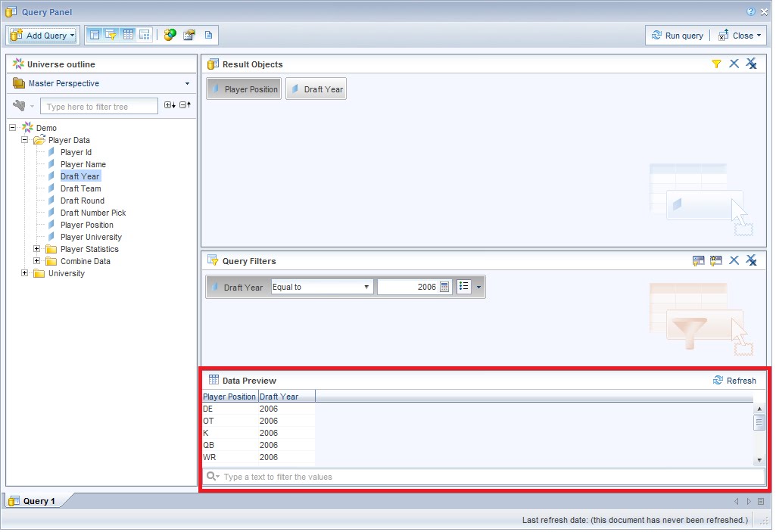Screen dimensions: 776x532
Task: Click the Add a combined query icon
Action: [170, 34]
